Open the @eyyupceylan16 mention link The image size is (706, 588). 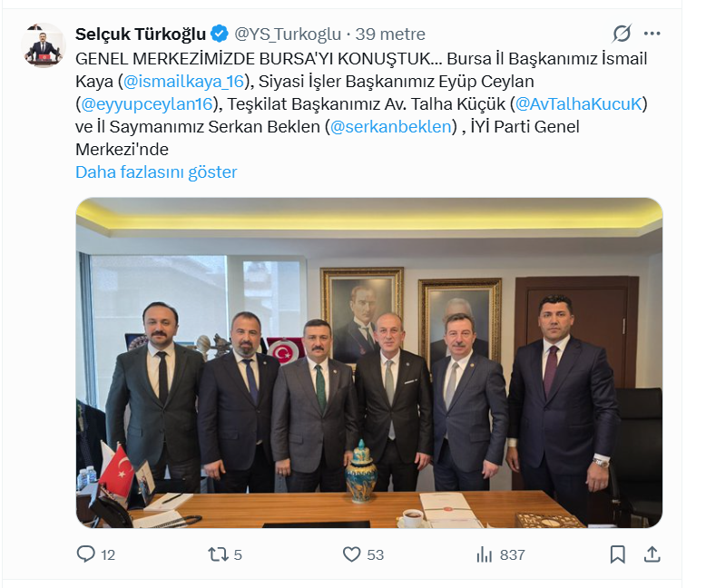pos(146,104)
